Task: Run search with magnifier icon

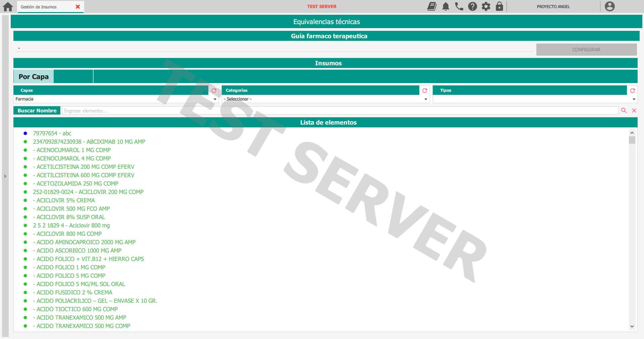Action: coord(624,111)
